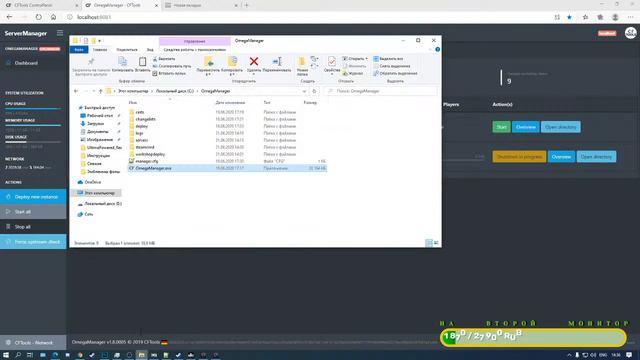Toggle the ServerManager hamburger menu icon

[60, 33]
